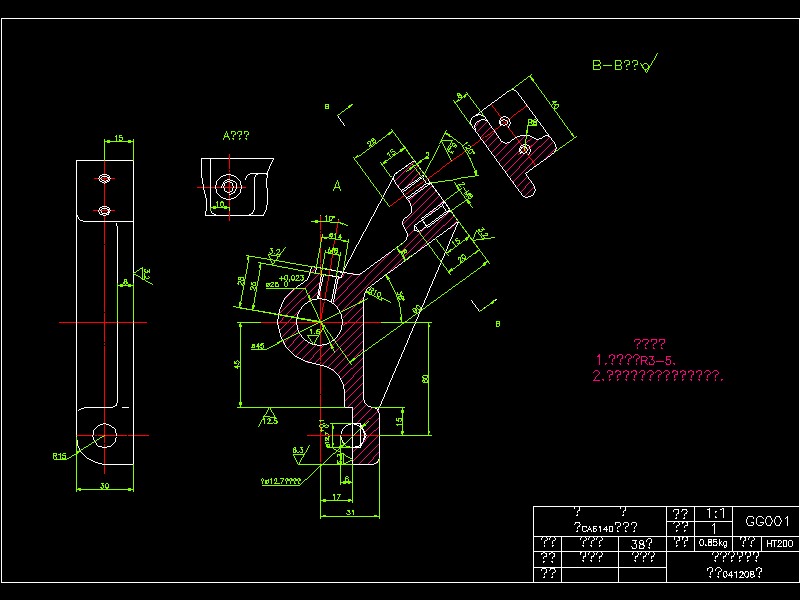Select the 10 dimension in the A view
This screenshot has width=800, height=600.
pyautogui.click(x=220, y=204)
